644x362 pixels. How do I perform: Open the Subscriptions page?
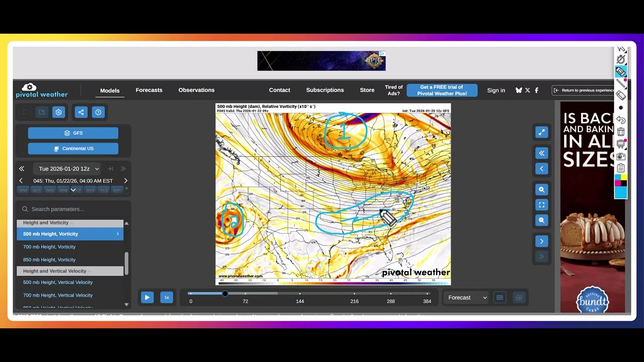pyautogui.click(x=325, y=90)
